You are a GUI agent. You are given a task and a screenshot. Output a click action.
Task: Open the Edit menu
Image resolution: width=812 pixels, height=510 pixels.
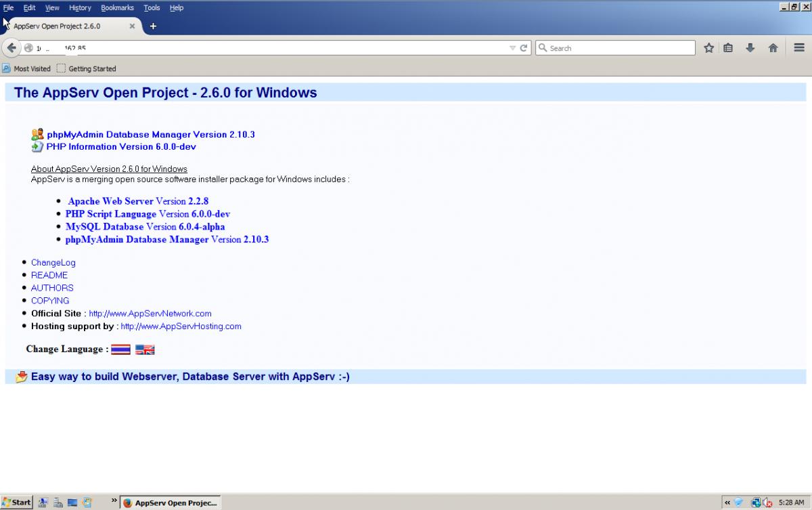click(x=29, y=7)
